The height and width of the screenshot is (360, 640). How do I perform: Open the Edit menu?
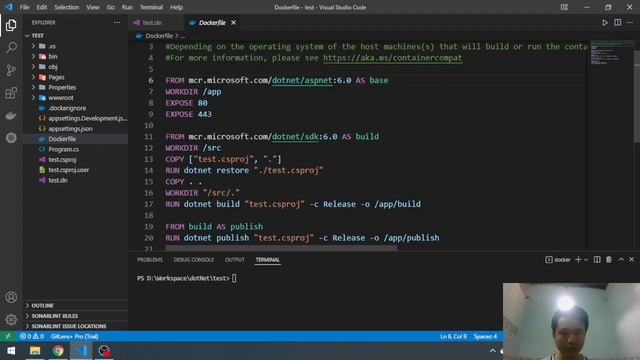coord(42,7)
